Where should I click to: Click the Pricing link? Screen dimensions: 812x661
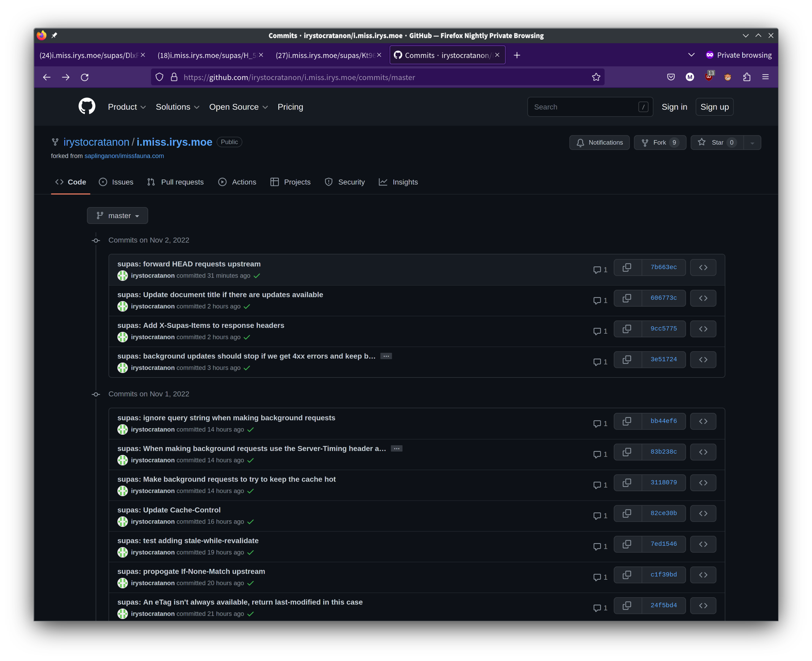(x=290, y=107)
